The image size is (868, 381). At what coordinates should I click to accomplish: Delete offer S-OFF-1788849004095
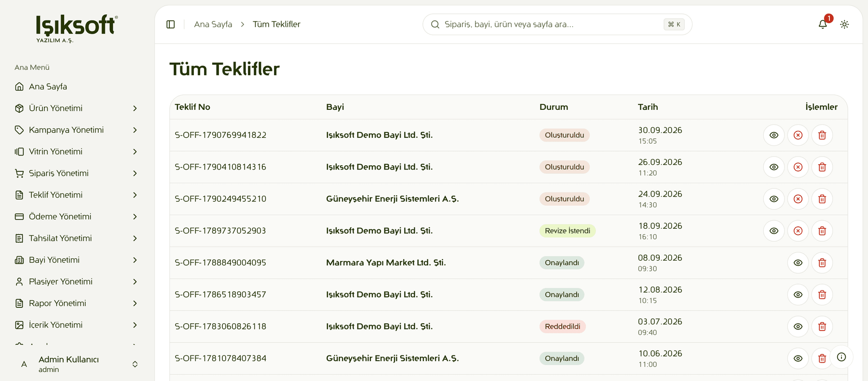pos(822,263)
